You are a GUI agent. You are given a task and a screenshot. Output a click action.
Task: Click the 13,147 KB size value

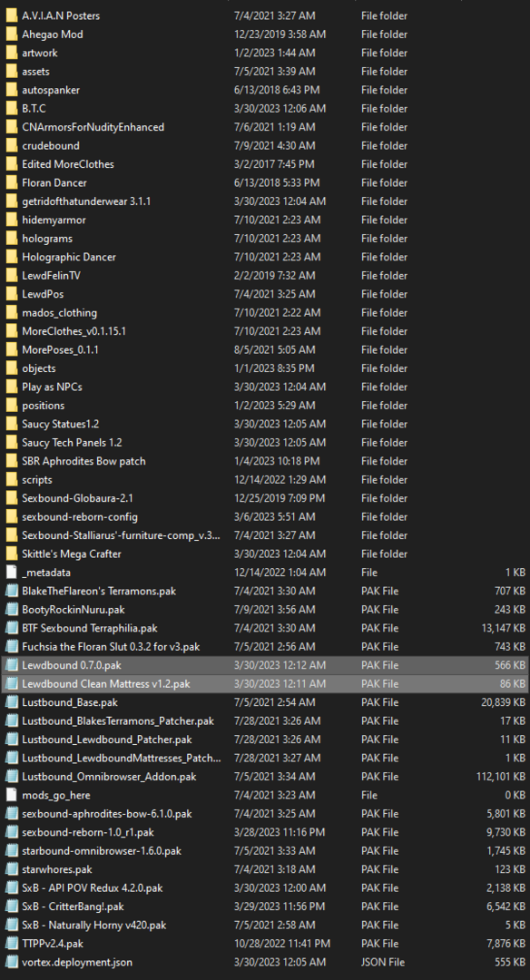click(503, 628)
